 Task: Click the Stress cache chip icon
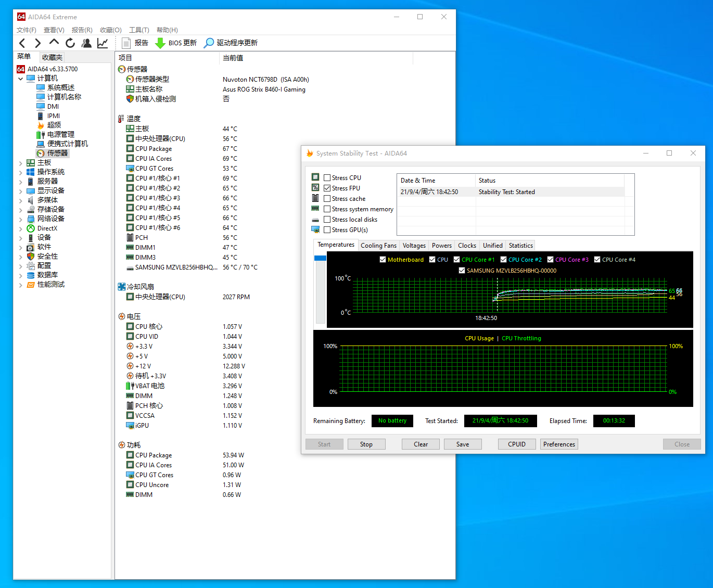315,198
